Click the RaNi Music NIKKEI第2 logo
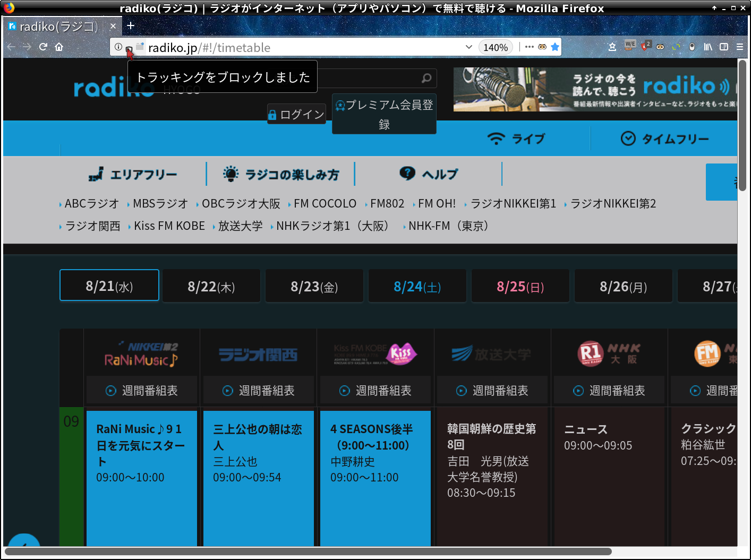 (x=141, y=354)
